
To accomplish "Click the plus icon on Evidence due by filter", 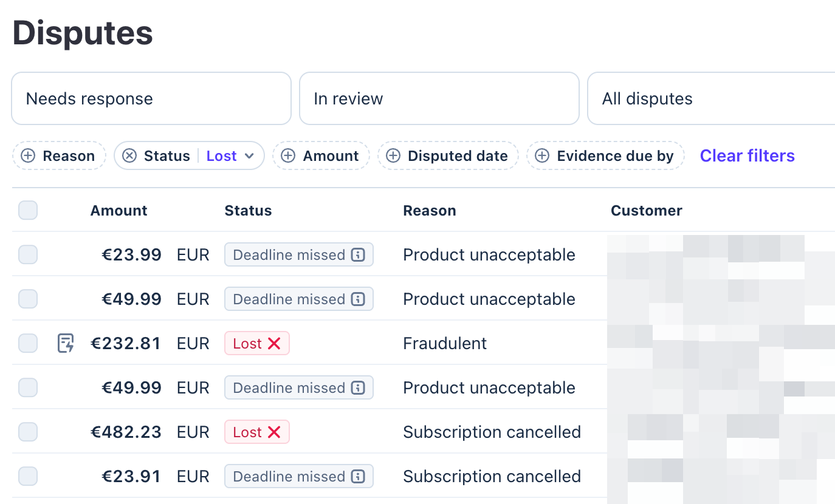I will tap(542, 156).
